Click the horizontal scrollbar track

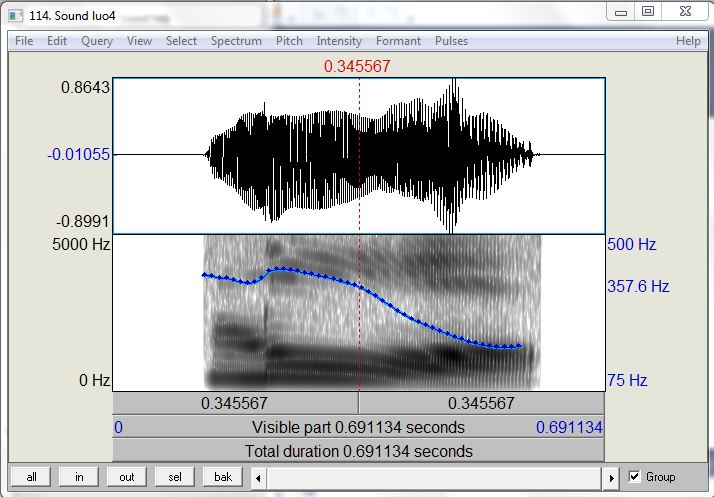(x=435, y=478)
